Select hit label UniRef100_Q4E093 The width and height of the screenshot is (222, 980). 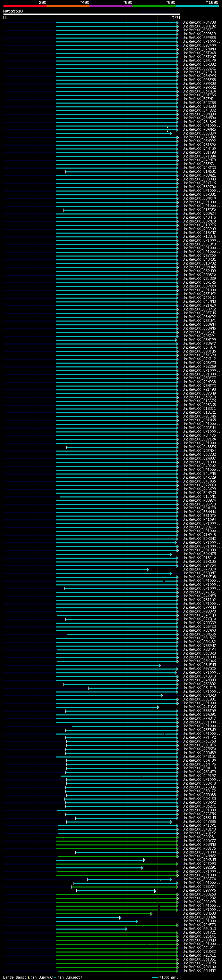coord(199,864)
